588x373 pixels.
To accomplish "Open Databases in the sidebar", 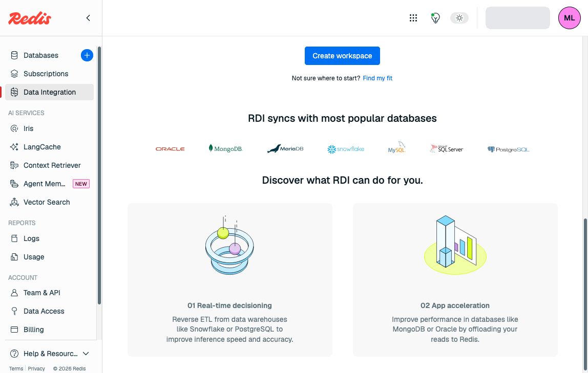I will [x=41, y=55].
